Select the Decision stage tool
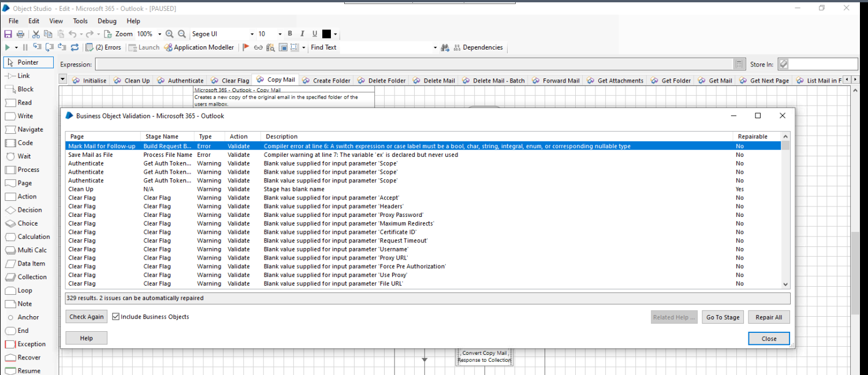 [x=28, y=209]
